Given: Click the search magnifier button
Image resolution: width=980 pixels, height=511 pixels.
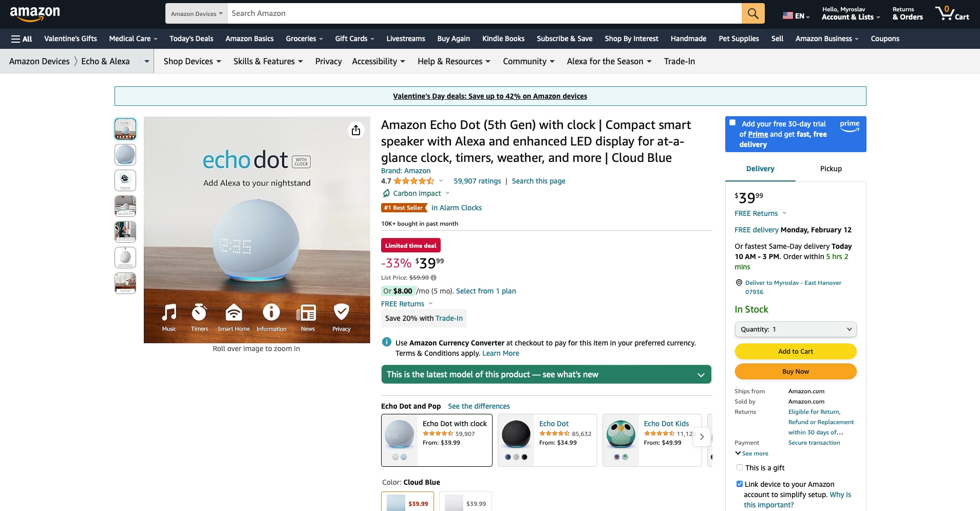Looking at the screenshot, I should click(x=753, y=13).
